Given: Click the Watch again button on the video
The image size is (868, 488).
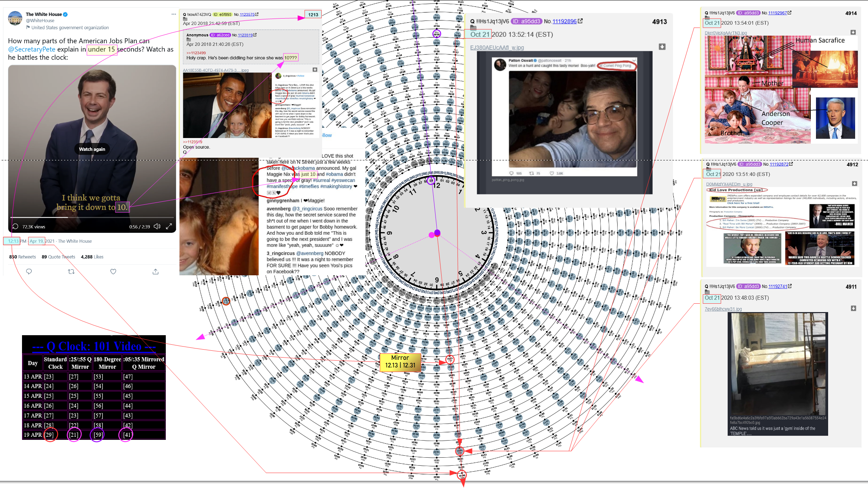Looking at the screenshot, I should 92,149.
